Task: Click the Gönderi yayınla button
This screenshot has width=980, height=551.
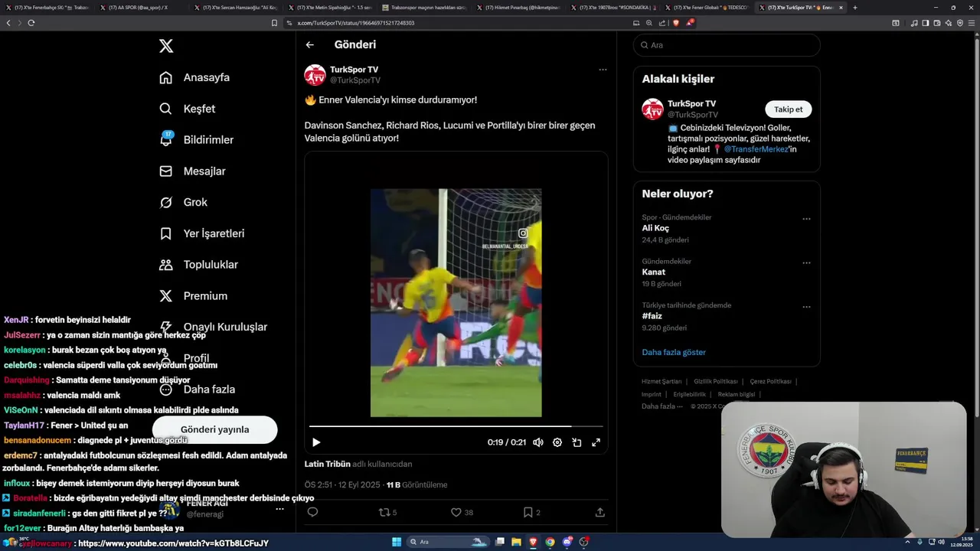Action: pyautogui.click(x=214, y=429)
